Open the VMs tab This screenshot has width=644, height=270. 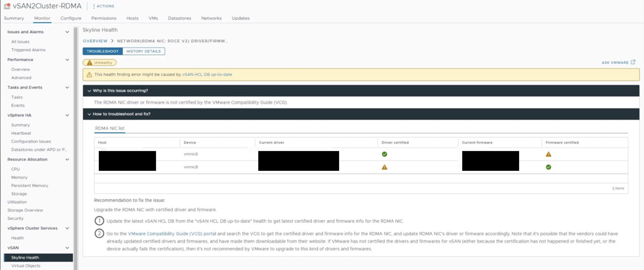pyautogui.click(x=153, y=18)
